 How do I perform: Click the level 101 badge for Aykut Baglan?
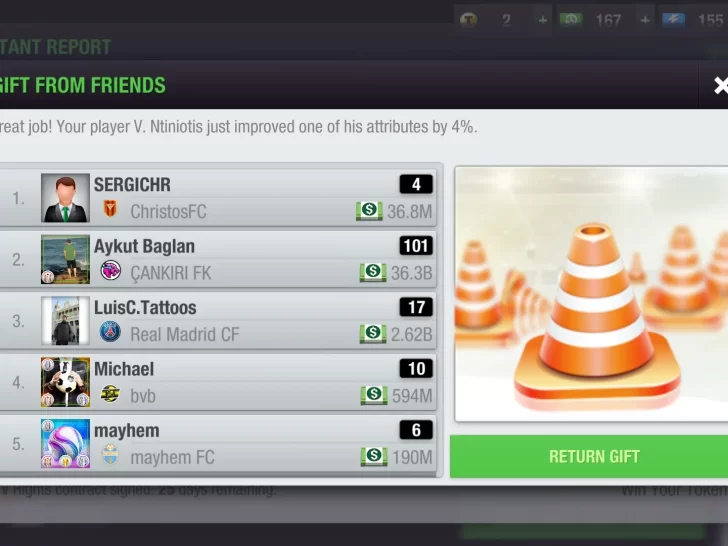point(416,246)
